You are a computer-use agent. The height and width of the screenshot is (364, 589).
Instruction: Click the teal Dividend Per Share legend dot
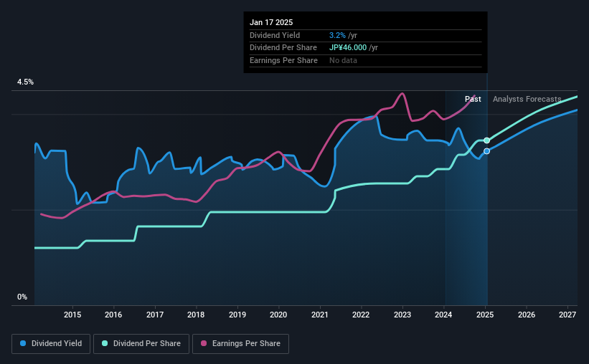click(105, 343)
